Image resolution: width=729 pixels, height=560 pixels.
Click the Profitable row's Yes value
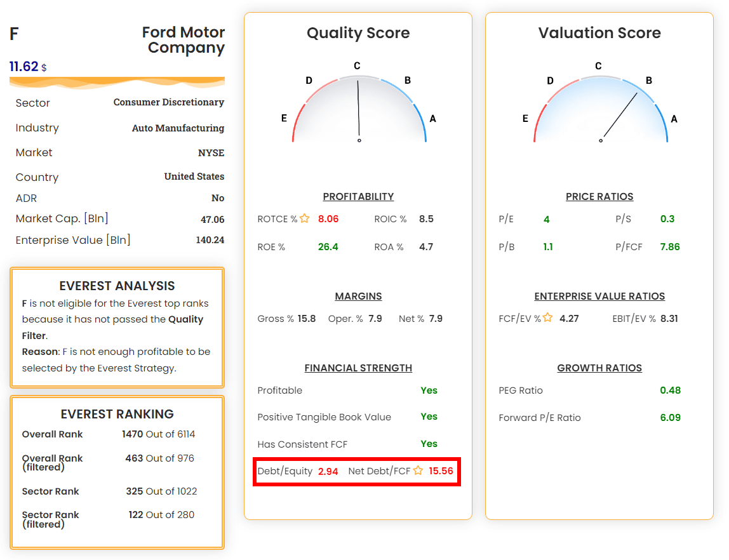[x=429, y=390]
